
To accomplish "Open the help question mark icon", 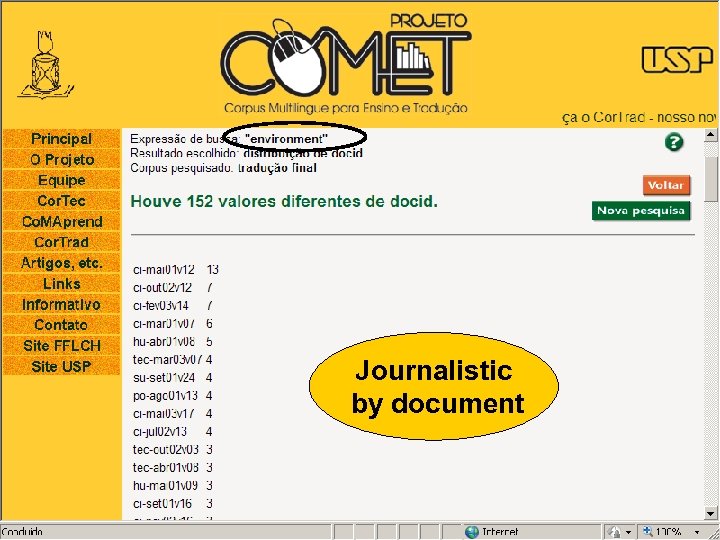I will (674, 142).
